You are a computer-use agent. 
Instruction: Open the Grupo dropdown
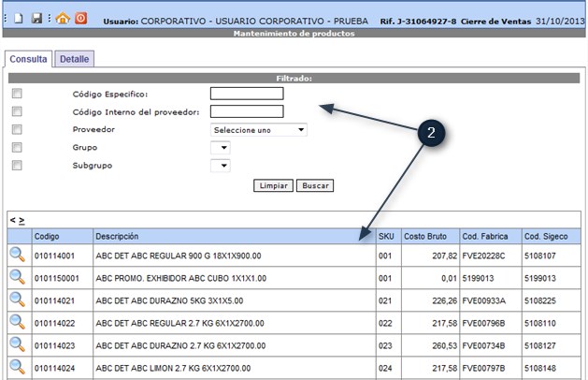(x=221, y=148)
